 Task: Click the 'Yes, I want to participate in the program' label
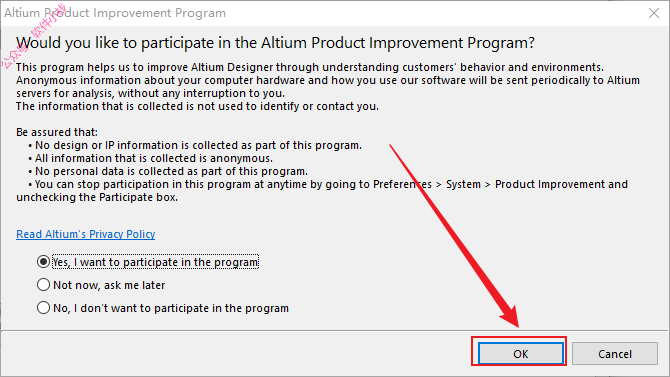pyautogui.click(x=156, y=262)
